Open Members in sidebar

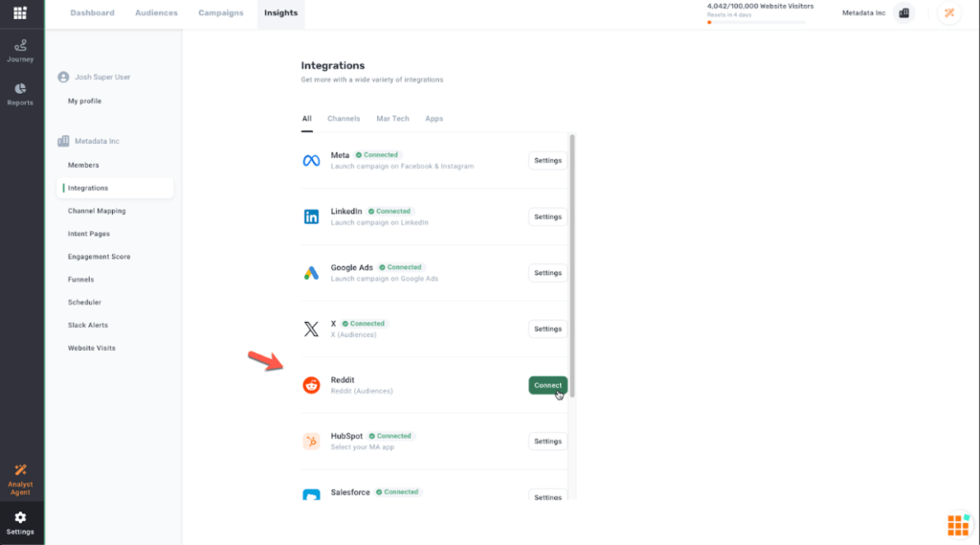click(83, 165)
